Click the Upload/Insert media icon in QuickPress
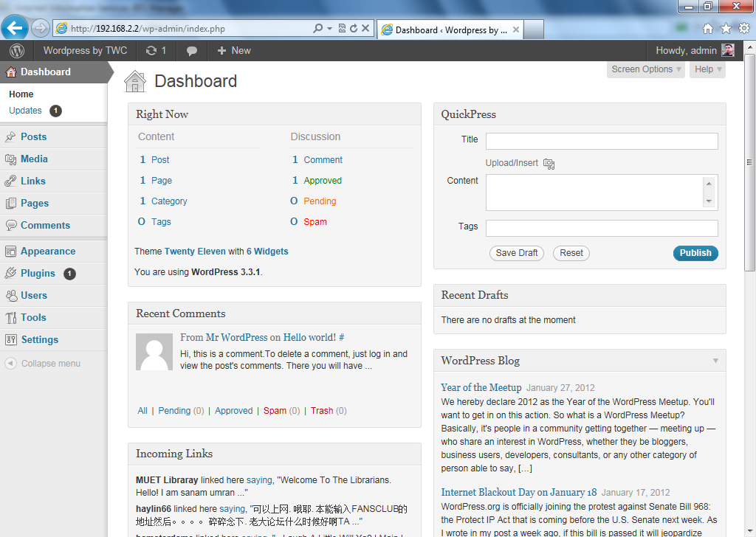This screenshot has height=537, width=756. pos(549,164)
